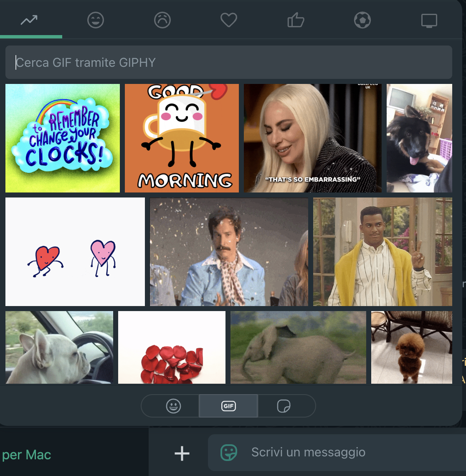Open the trending GIFs category tab
466x476 pixels.
click(29, 20)
